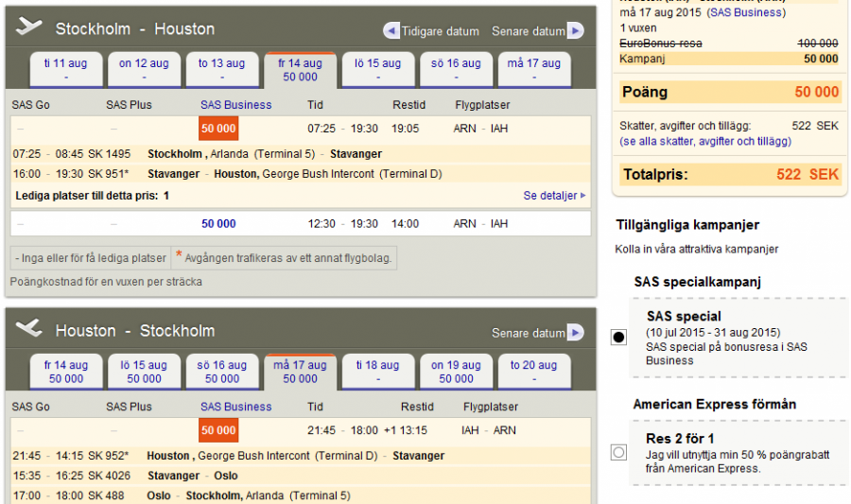Screen dimensions: 851x504
Task: Click orange 50 000 return fare box
Action: [218, 430]
